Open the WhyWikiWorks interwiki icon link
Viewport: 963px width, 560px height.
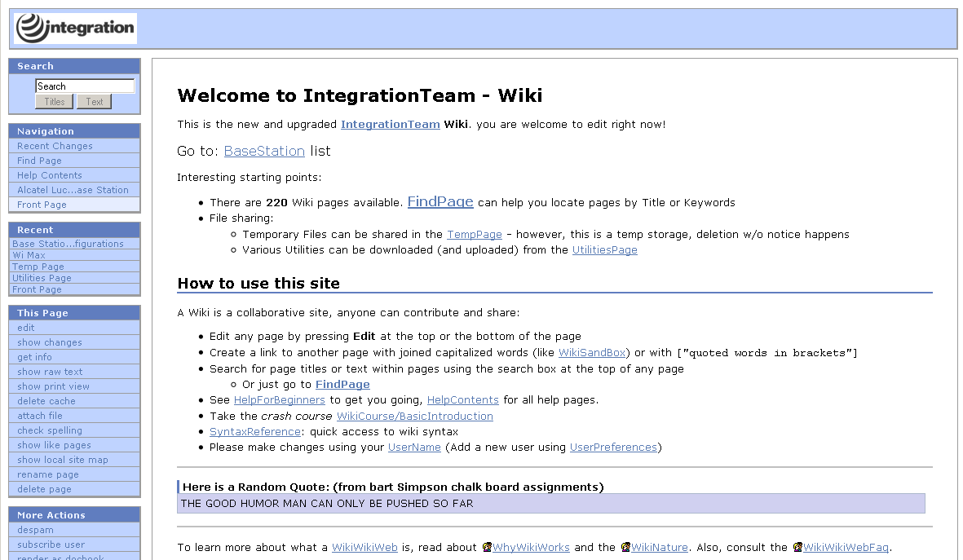coord(487,547)
